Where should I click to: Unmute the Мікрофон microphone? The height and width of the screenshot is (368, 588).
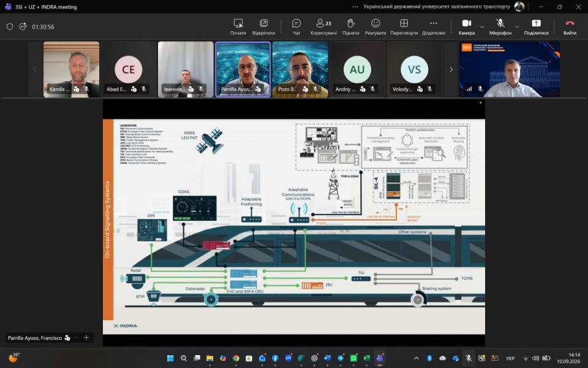click(500, 26)
